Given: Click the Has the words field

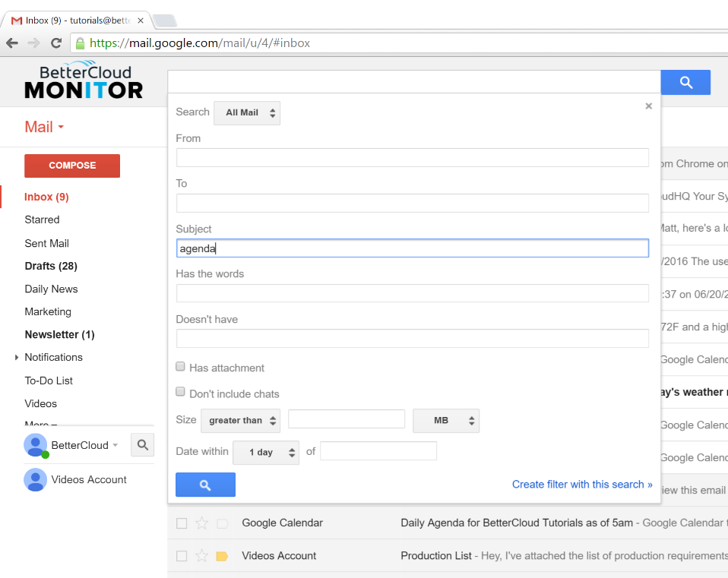Looking at the screenshot, I should [x=413, y=293].
